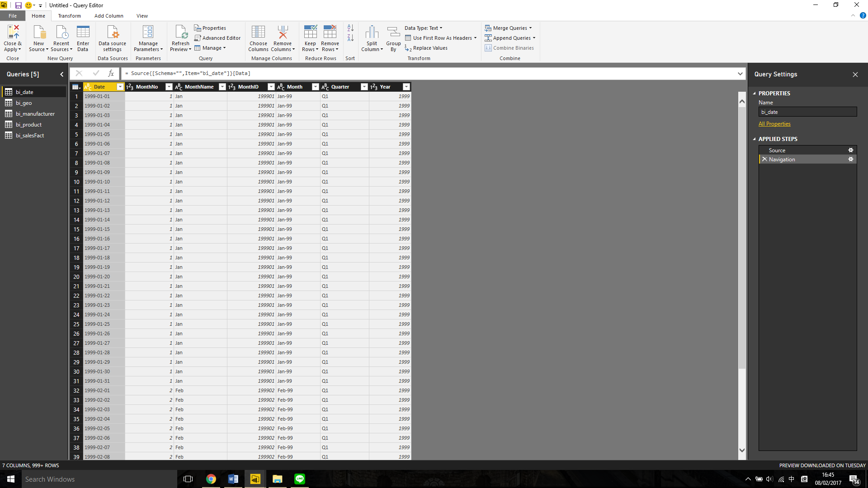Open Quarter column filter dropdown
This screenshot has height=488, width=868.
pyautogui.click(x=364, y=87)
